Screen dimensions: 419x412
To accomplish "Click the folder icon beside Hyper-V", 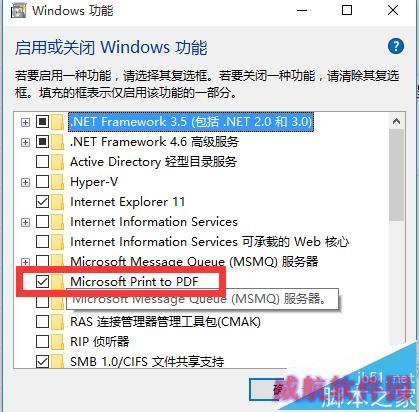I will click(58, 182).
